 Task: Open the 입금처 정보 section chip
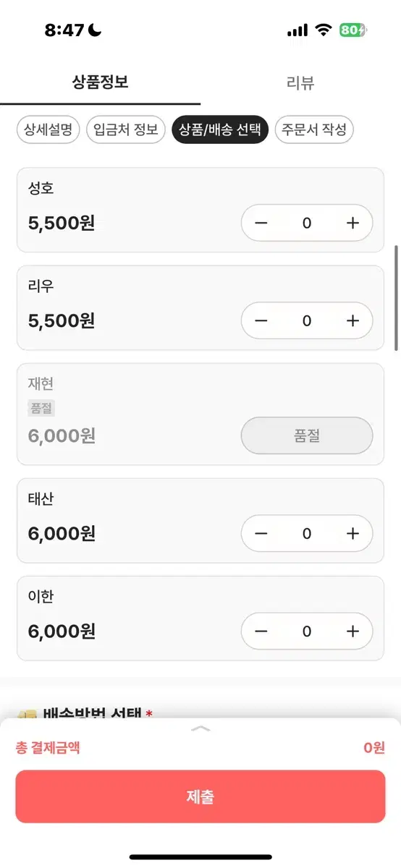click(x=126, y=130)
